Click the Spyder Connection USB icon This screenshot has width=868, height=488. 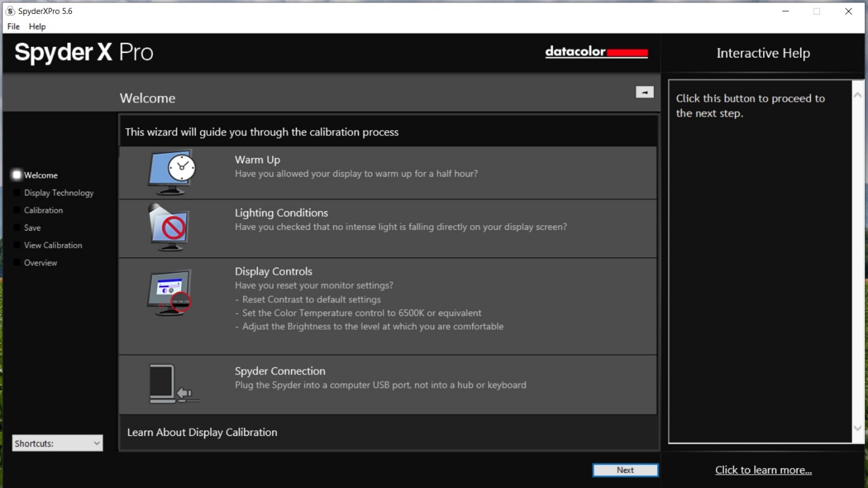(x=173, y=384)
